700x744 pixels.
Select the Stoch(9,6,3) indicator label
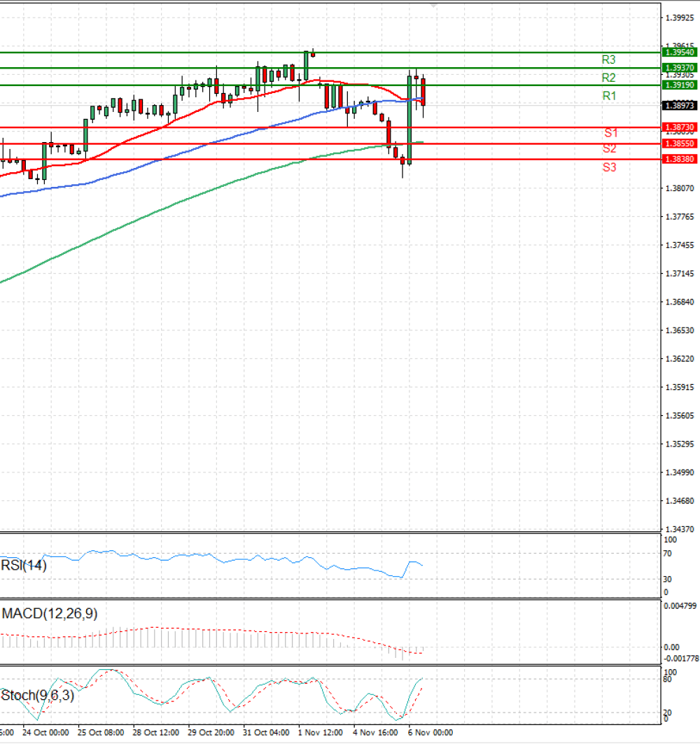(38, 695)
